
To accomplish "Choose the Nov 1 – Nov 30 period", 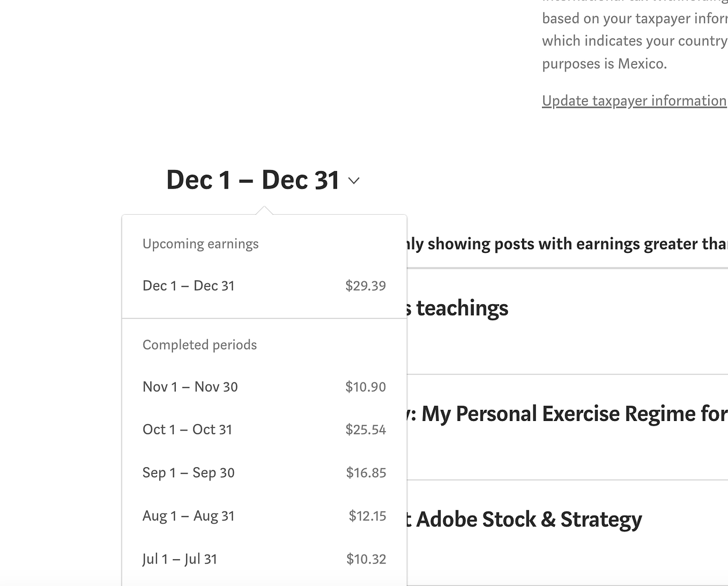I will pos(190,387).
